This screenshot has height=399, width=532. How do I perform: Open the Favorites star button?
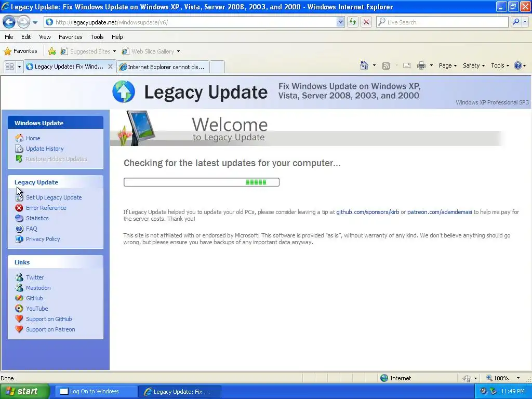pos(20,51)
